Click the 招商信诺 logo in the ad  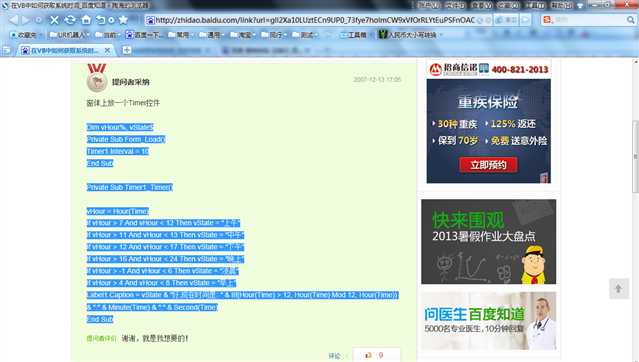[453, 69]
